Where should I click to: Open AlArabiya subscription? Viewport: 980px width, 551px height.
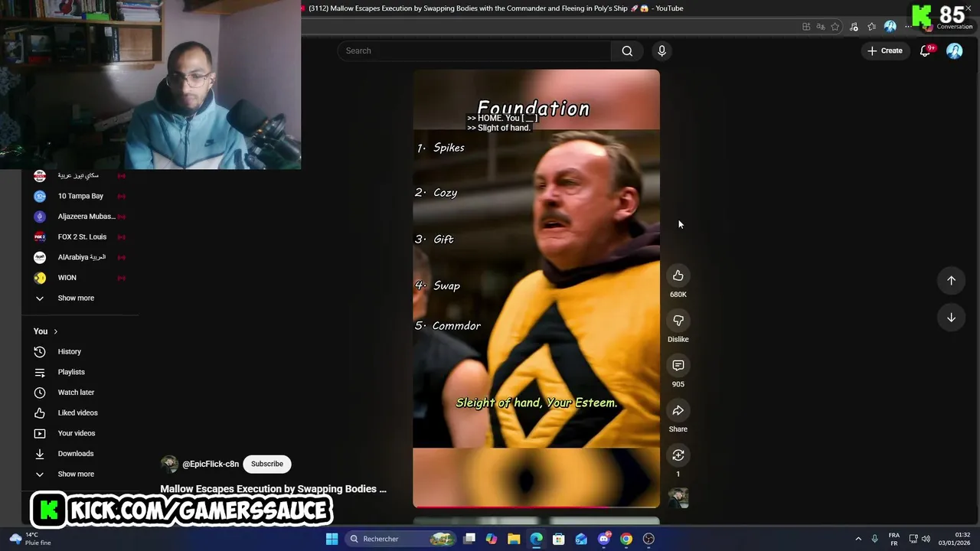80,257
